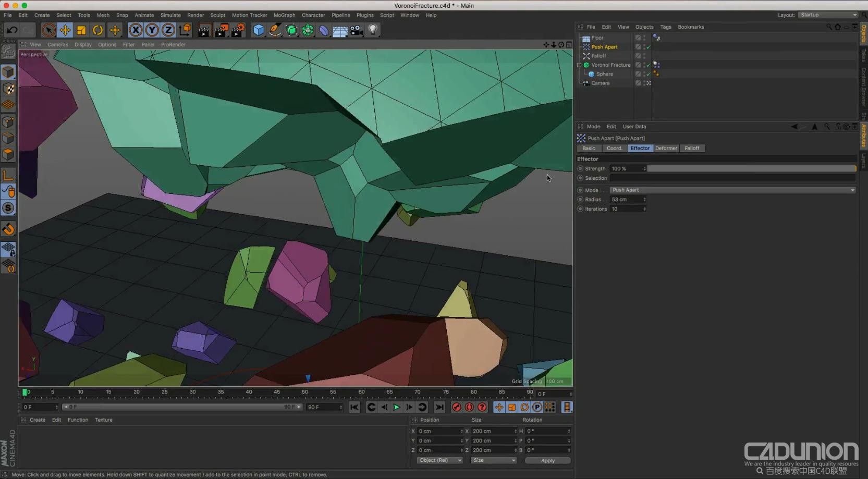The height and width of the screenshot is (479, 868).
Task: Open the MoGraph menu
Action: 284,15
